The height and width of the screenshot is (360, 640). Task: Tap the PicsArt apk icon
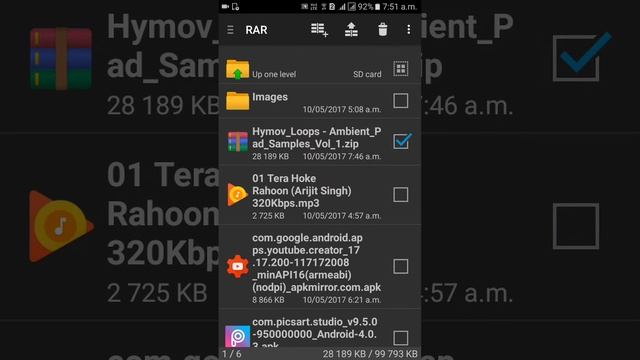pos(238,336)
